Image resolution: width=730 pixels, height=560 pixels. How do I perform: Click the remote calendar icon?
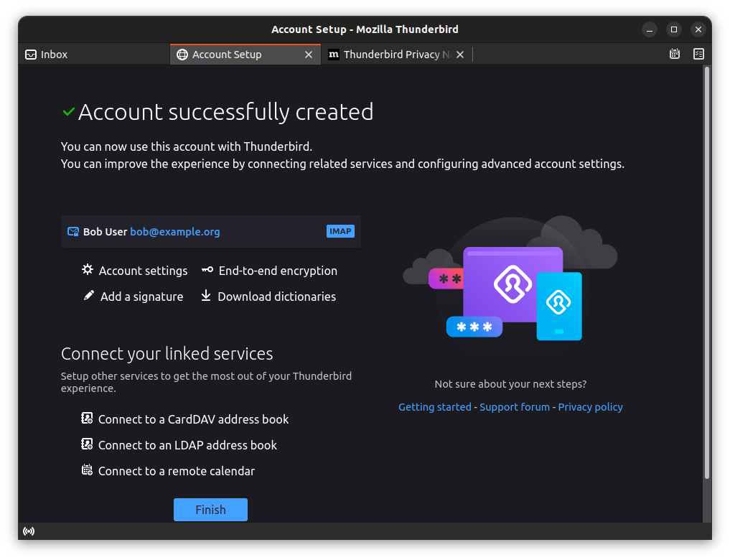pyautogui.click(x=87, y=470)
